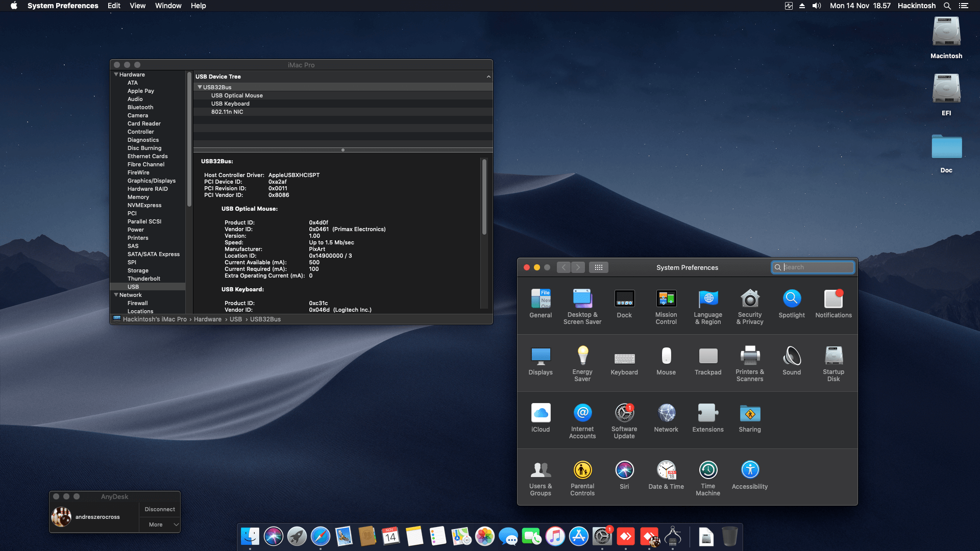Viewport: 980px width, 551px height.
Task: Open the Window menu
Action: pos(168,6)
